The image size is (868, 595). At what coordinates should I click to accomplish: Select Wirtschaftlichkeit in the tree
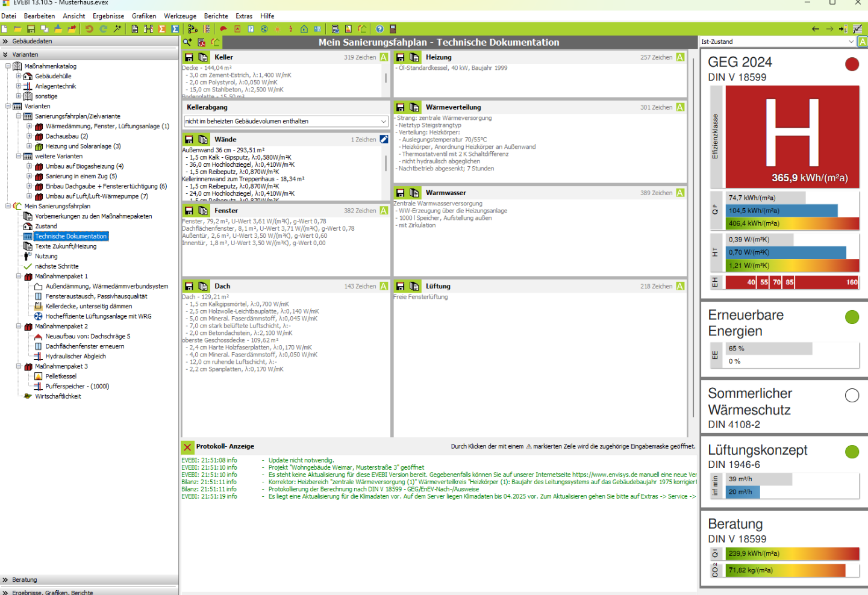58,396
